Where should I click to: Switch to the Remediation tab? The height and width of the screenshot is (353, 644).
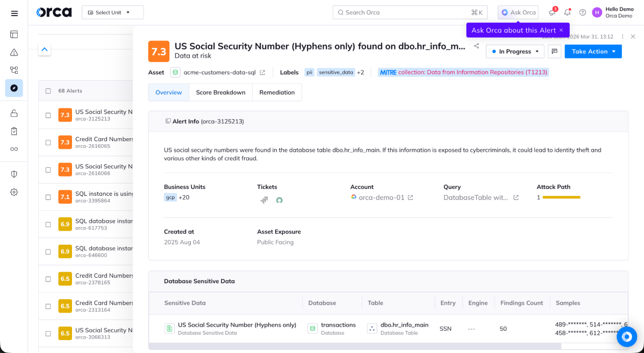click(277, 93)
